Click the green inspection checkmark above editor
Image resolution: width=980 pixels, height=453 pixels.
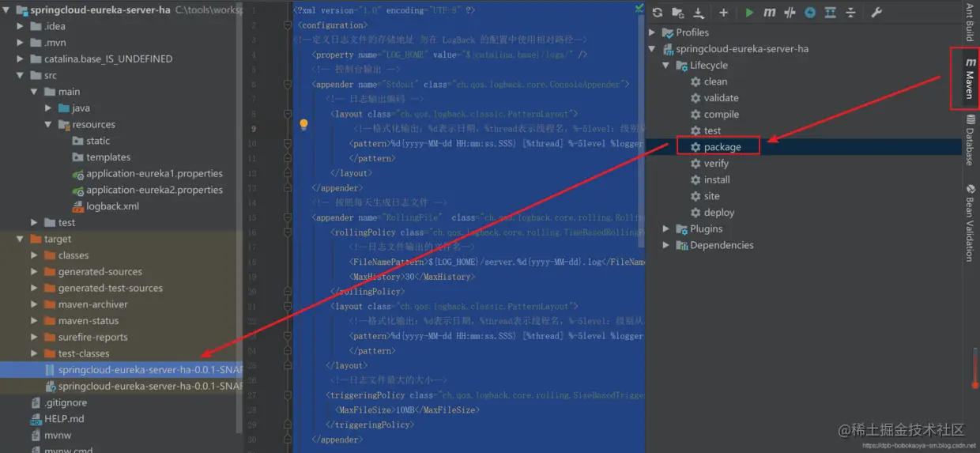tap(639, 9)
